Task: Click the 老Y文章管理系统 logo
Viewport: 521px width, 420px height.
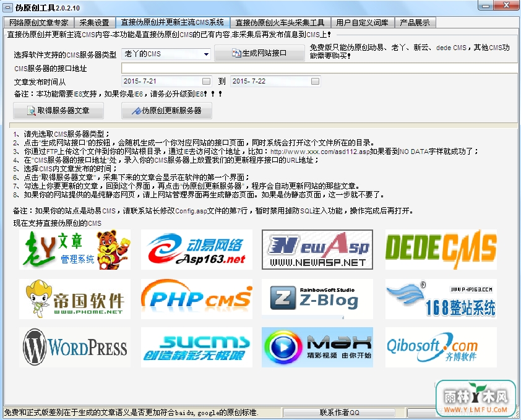Action: 75,249
